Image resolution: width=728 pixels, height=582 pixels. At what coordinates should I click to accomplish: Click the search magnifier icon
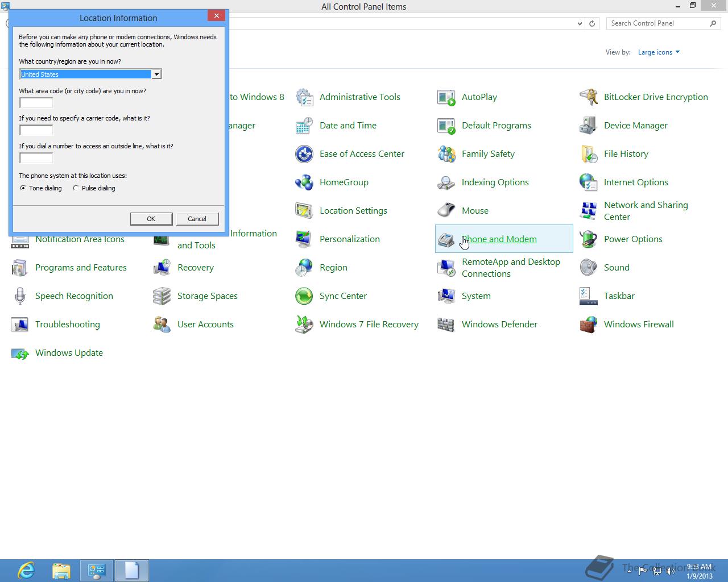713,23
